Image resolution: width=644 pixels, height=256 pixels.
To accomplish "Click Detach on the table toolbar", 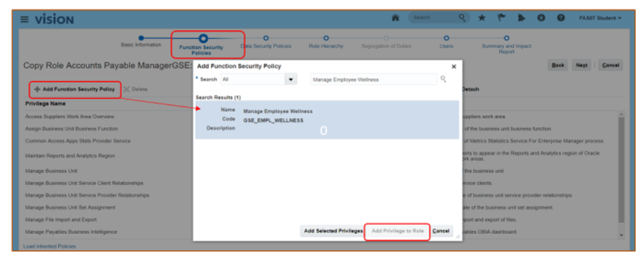I will point(470,89).
